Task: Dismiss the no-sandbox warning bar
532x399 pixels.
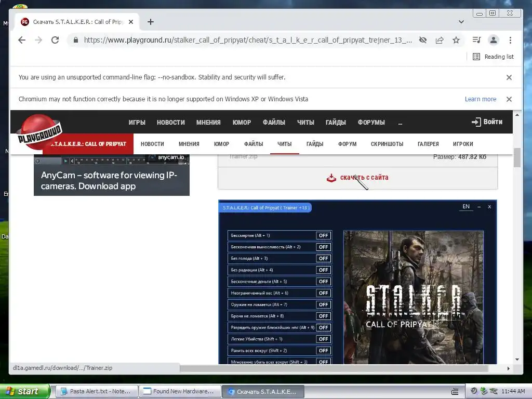Action: click(509, 77)
